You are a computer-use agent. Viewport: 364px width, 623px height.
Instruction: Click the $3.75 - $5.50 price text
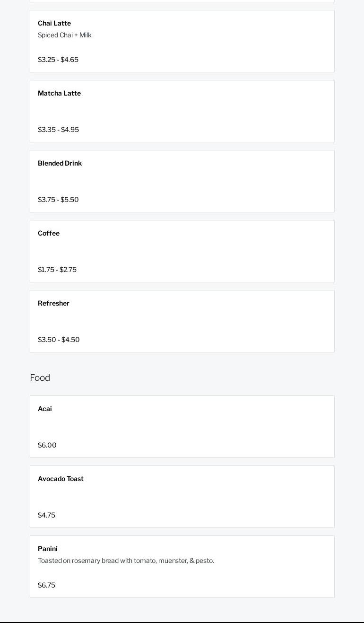[58, 200]
